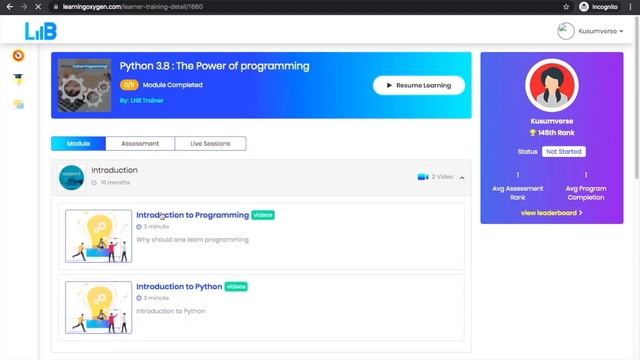Click the Introduction section heading

click(x=114, y=170)
